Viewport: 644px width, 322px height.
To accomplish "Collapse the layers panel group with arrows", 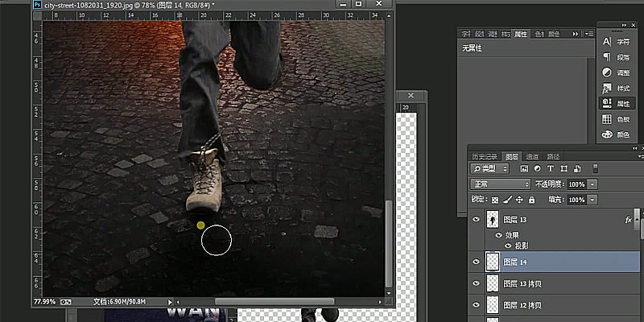I will (x=634, y=148).
